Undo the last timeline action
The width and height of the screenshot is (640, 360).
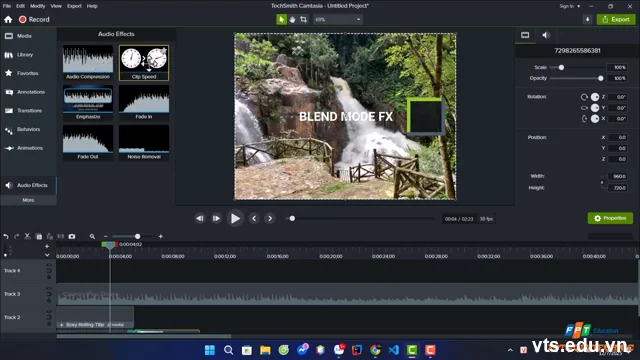coord(6,236)
